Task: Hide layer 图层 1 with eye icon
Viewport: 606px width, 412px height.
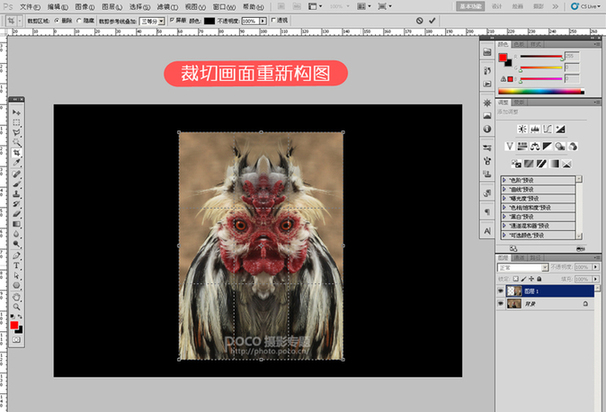Action: (501, 290)
